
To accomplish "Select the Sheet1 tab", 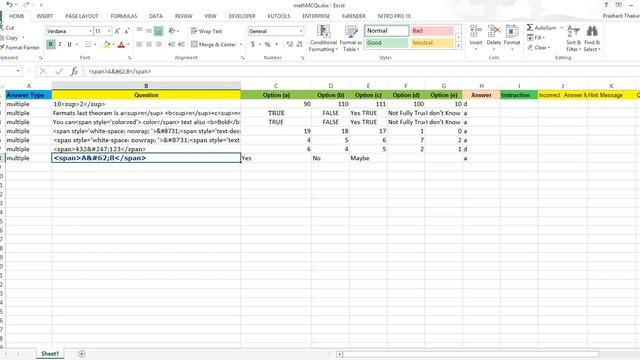I will pos(50,354).
